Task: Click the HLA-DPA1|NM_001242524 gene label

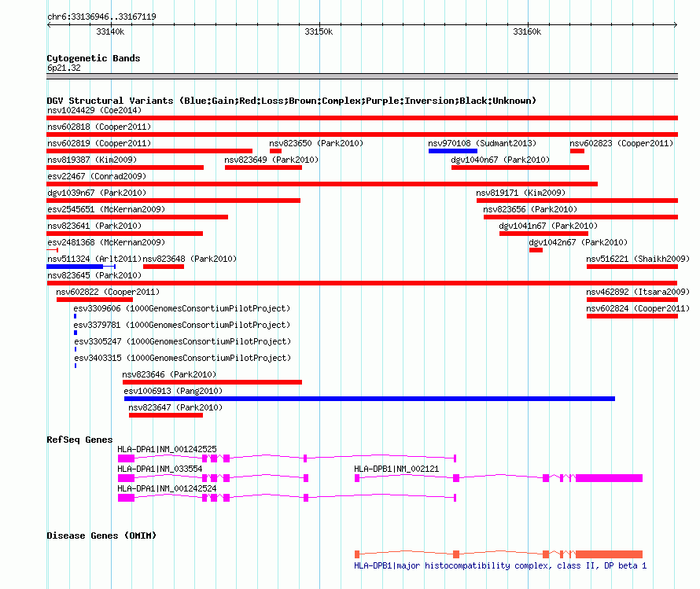Action: click(x=167, y=488)
